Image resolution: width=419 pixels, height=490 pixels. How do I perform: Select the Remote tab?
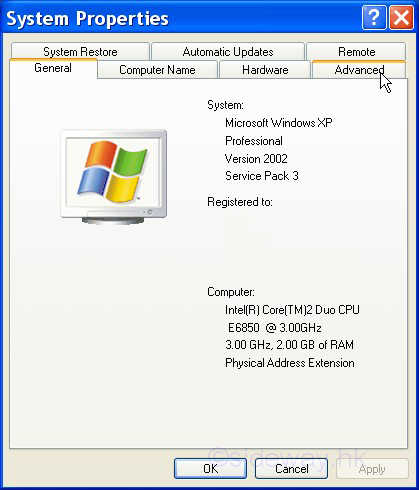(356, 52)
